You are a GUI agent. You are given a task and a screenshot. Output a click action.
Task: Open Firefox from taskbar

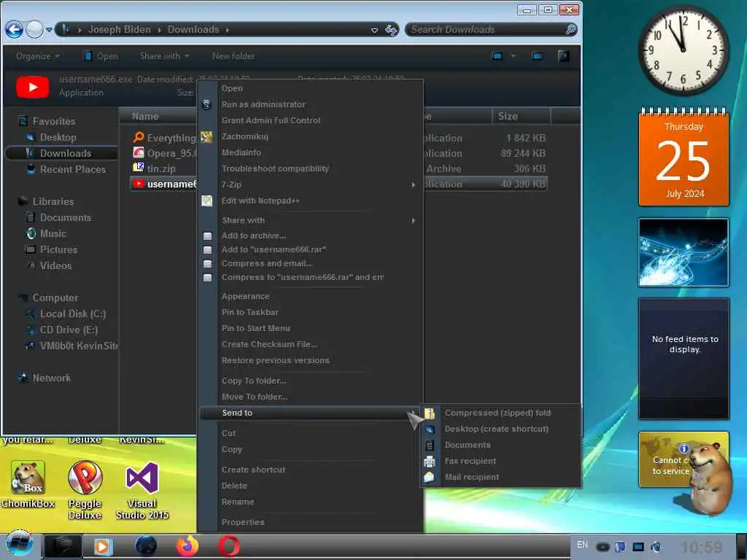pos(187,546)
